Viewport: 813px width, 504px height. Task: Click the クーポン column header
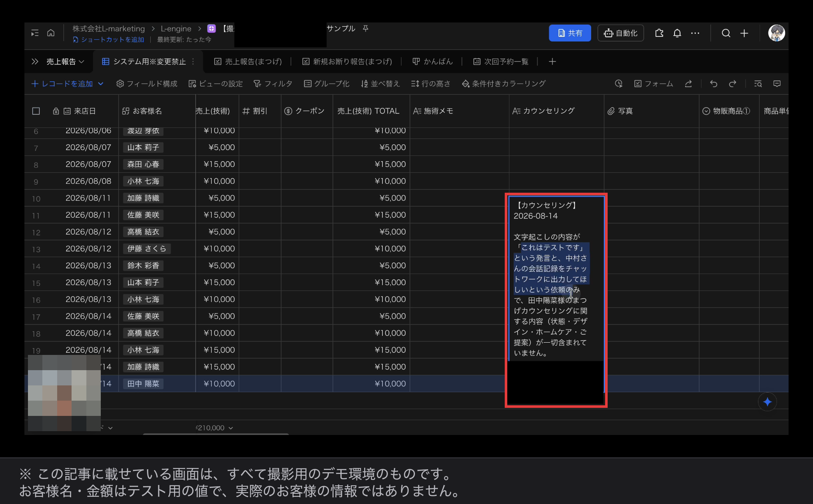tap(307, 111)
